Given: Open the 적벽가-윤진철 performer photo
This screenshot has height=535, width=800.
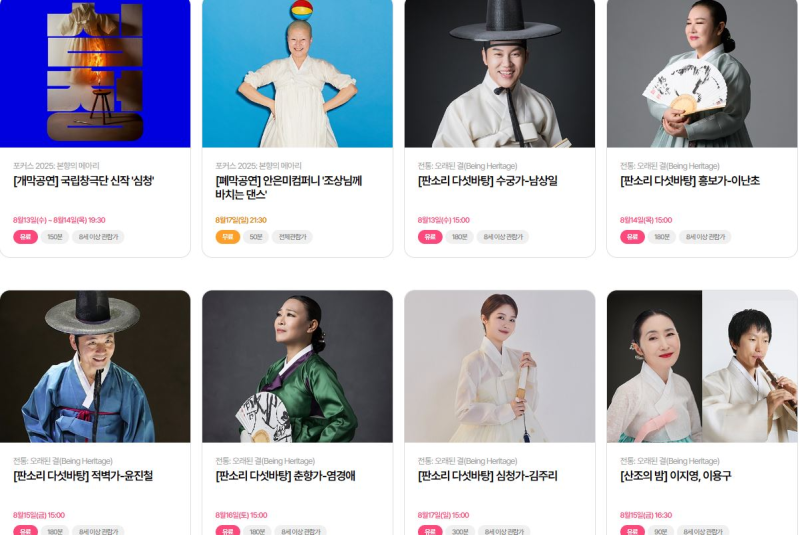Looking at the screenshot, I should [x=95, y=366].
